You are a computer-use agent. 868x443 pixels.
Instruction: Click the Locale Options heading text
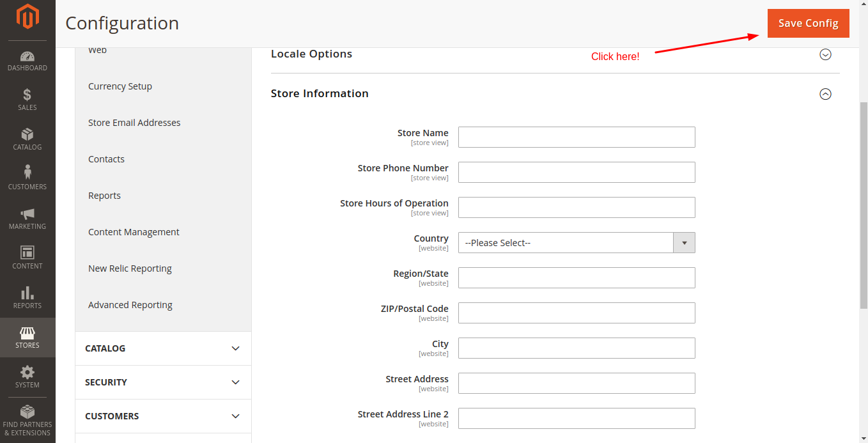click(311, 54)
